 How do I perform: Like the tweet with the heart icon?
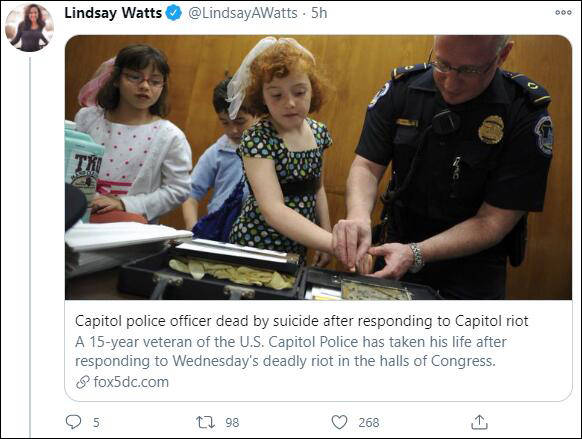click(x=339, y=422)
